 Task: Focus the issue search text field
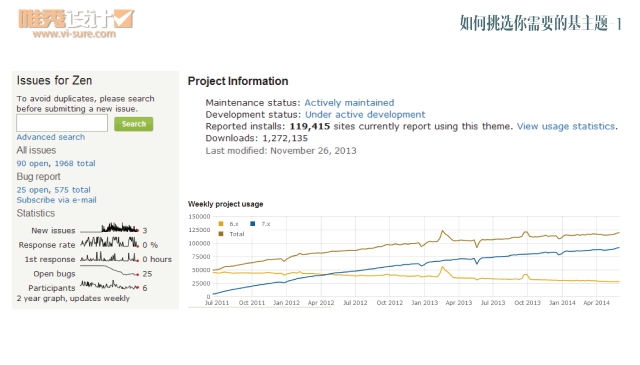pyautogui.click(x=62, y=123)
